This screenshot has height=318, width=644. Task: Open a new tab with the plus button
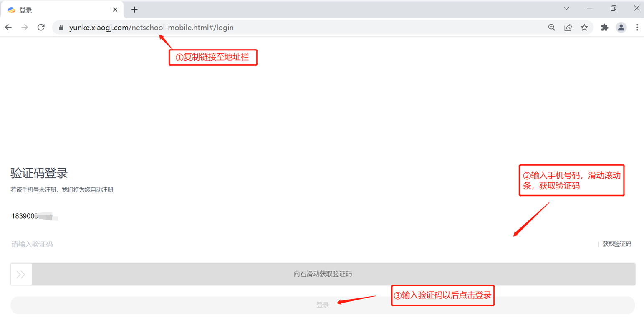coord(134,10)
